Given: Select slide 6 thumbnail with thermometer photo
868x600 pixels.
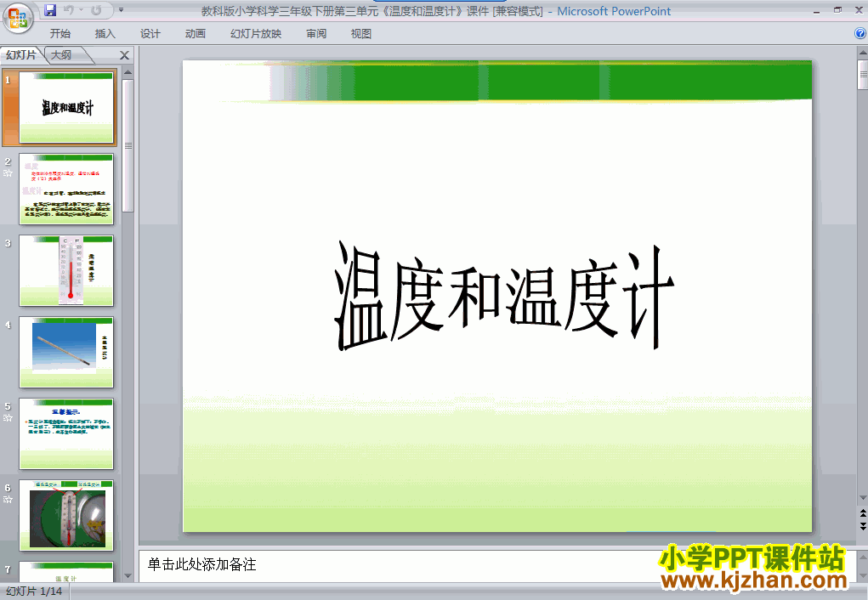Looking at the screenshot, I should coord(66,515).
